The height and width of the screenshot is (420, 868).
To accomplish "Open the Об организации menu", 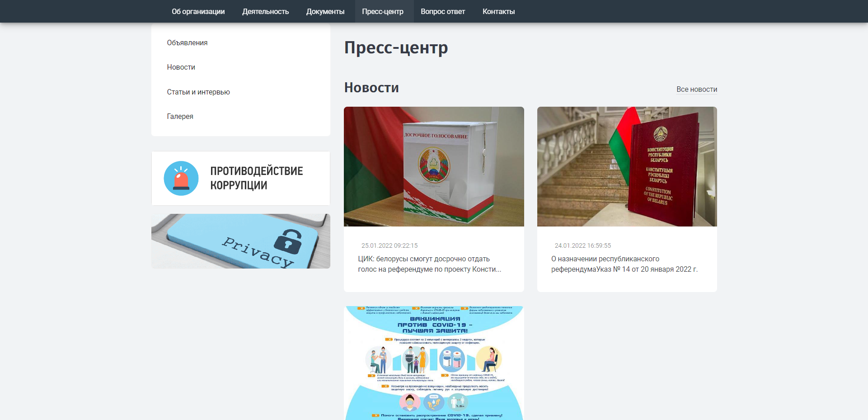I will (198, 11).
